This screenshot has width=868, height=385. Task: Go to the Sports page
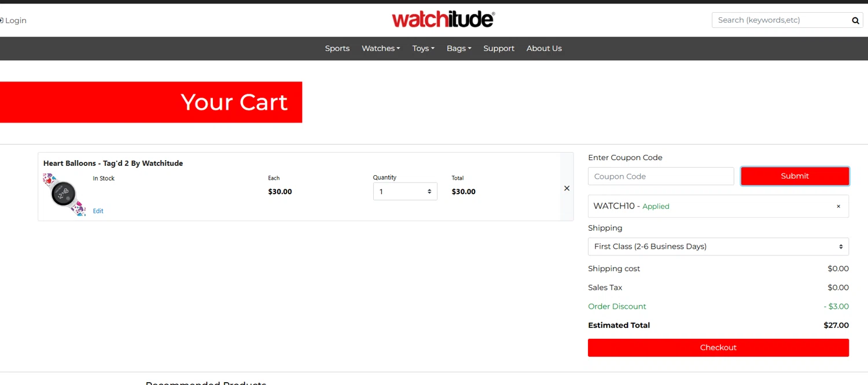pyautogui.click(x=337, y=49)
